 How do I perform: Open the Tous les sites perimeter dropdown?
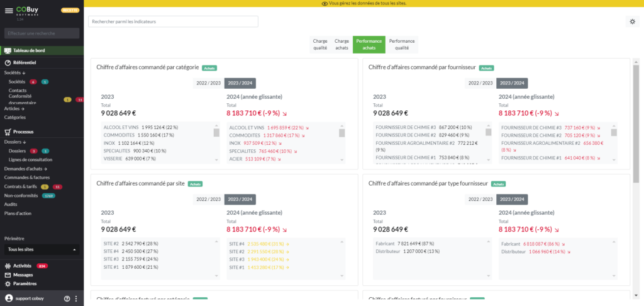pyautogui.click(x=42, y=249)
